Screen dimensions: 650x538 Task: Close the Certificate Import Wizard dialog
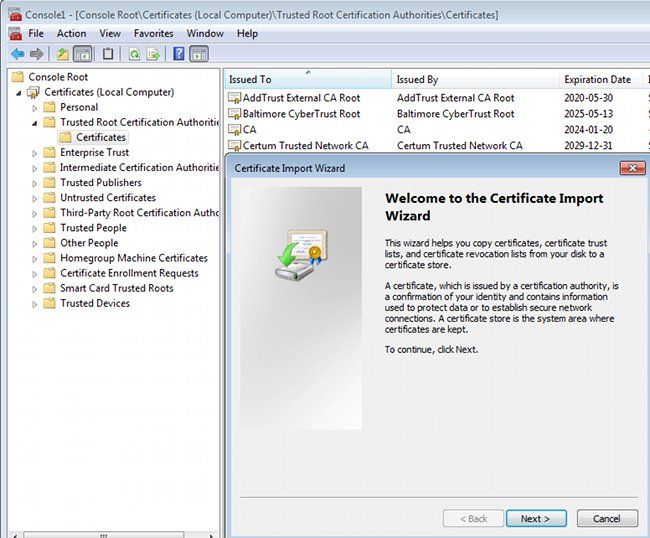click(x=630, y=168)
